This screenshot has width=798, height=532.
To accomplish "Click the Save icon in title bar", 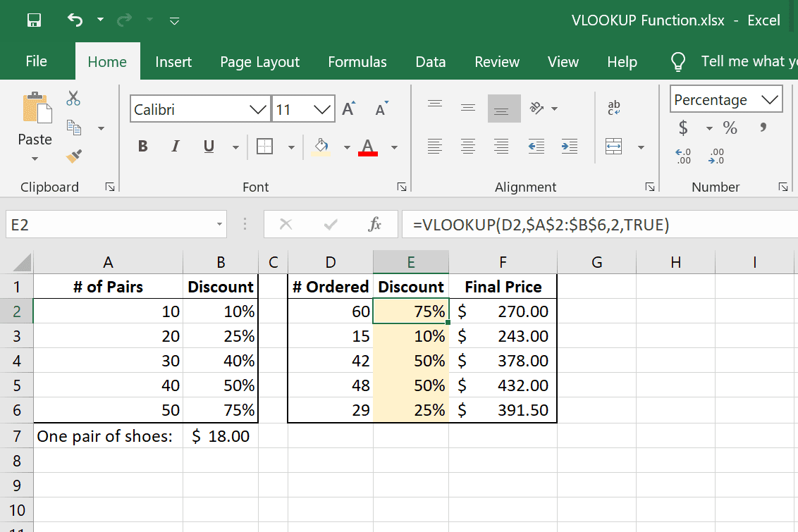I will click(34, 20).
